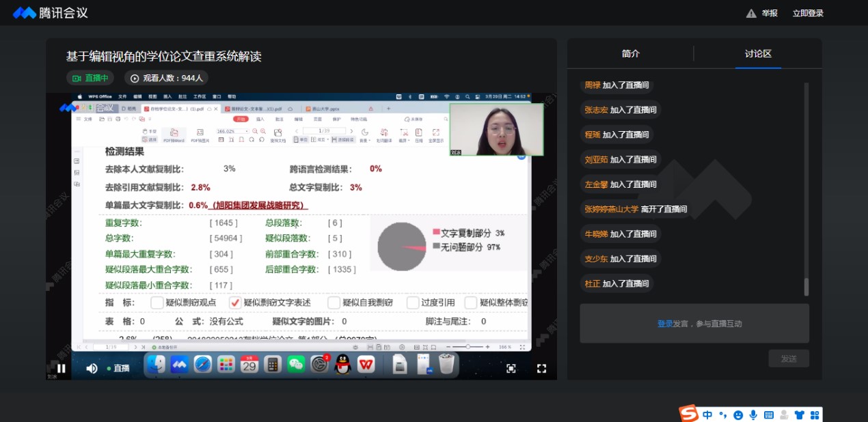Enable web page fullscreen for video
868x422 pixels.
(511, 369)
